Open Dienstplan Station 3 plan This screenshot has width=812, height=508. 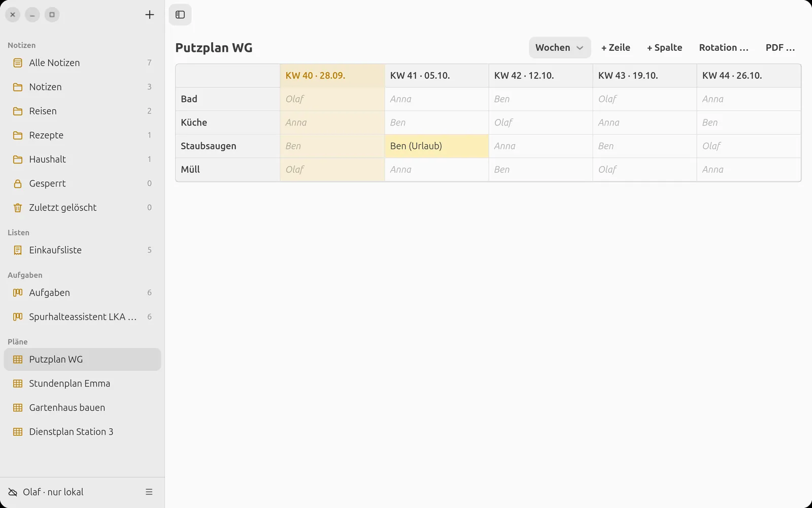click(x=82, y=432)
